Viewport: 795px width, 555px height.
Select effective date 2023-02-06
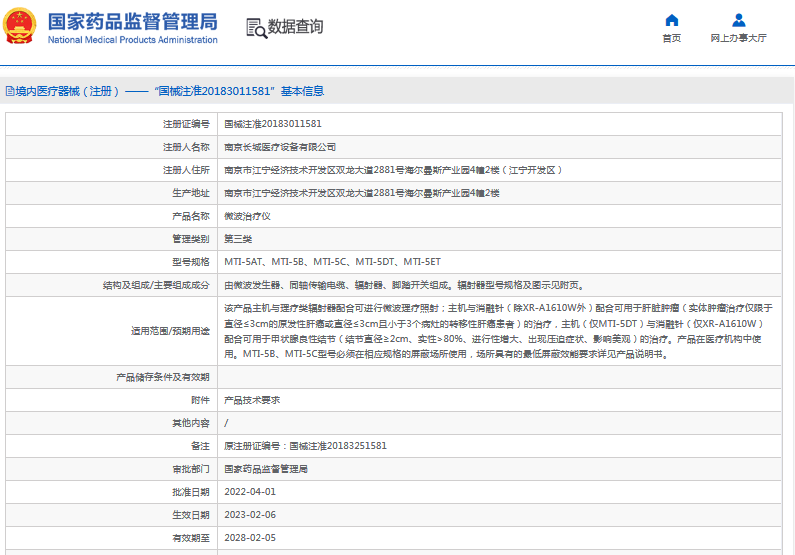click(250, 515)
